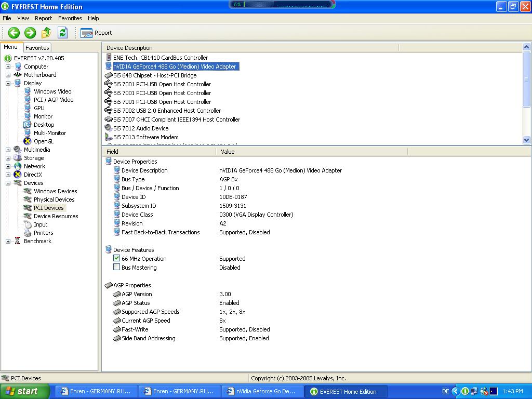Open the View menu

pyautogui.click(x=23, y=18)
